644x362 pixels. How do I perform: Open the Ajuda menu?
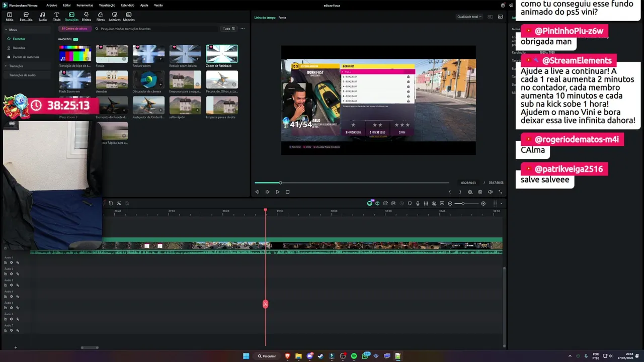pos(144,5)
